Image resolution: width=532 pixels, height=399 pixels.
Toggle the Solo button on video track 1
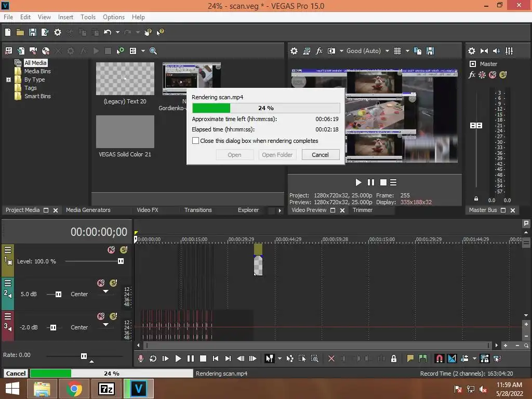point(124,250)
